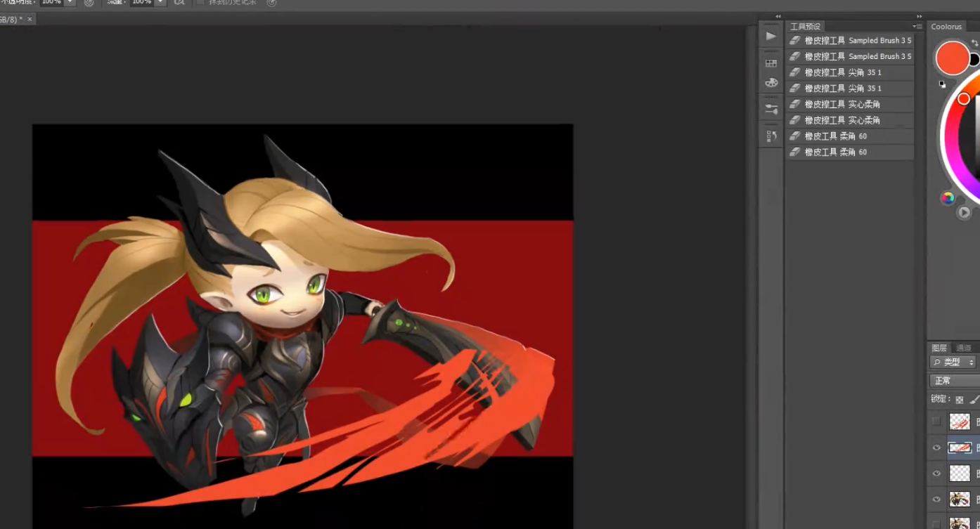Lock image pixels brush icon
This screenshot has width=980, height=529.
[975, 400]
